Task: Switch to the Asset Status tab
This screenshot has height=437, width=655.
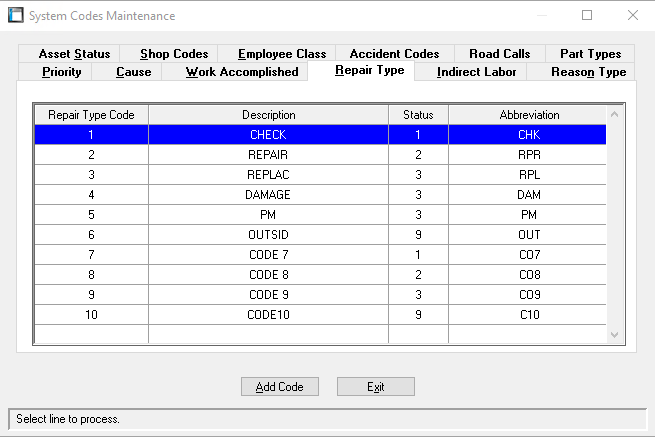Action: click(x=74, y=54)
